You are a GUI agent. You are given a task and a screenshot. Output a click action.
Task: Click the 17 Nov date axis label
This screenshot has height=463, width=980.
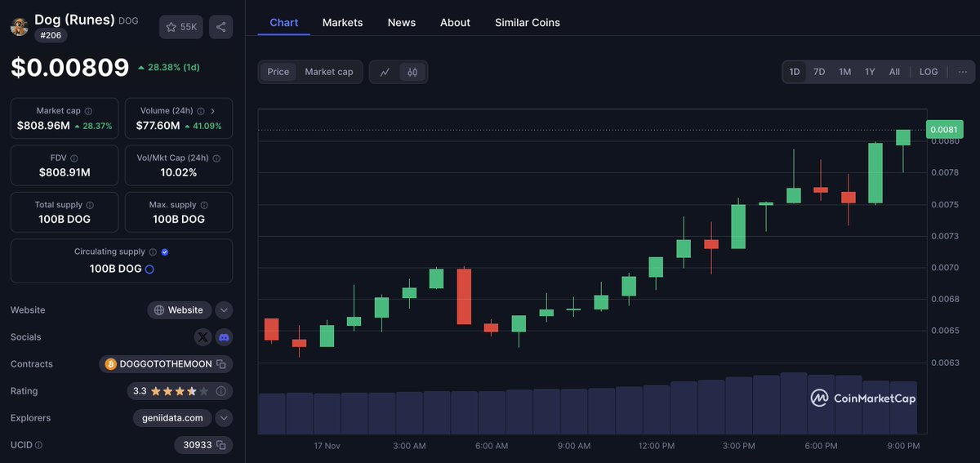click(327, 446)
